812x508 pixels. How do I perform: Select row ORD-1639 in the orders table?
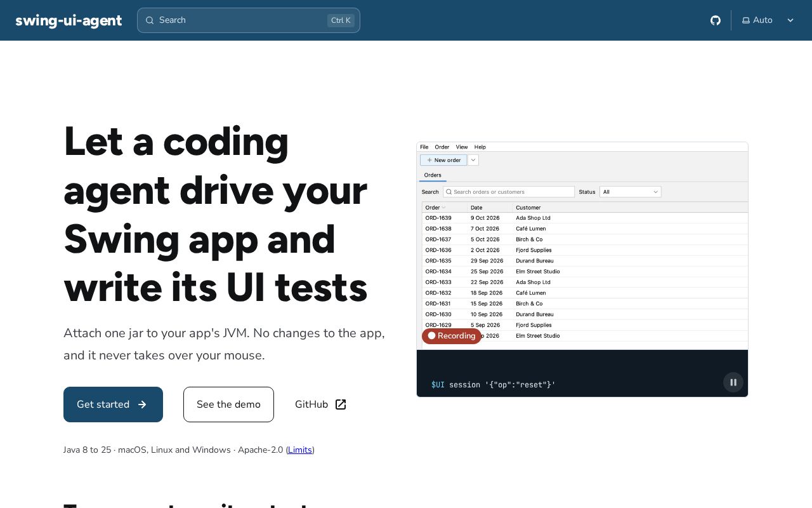(586, 218)
